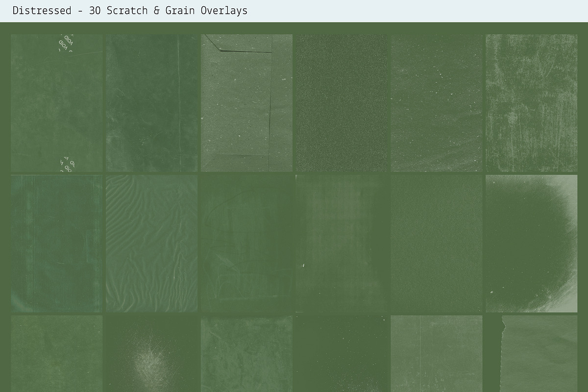This screenshot has width=588, height=392.
Task: Select the dark smudged texture beside the VOID overlay
Action: (x=152, y=103)
